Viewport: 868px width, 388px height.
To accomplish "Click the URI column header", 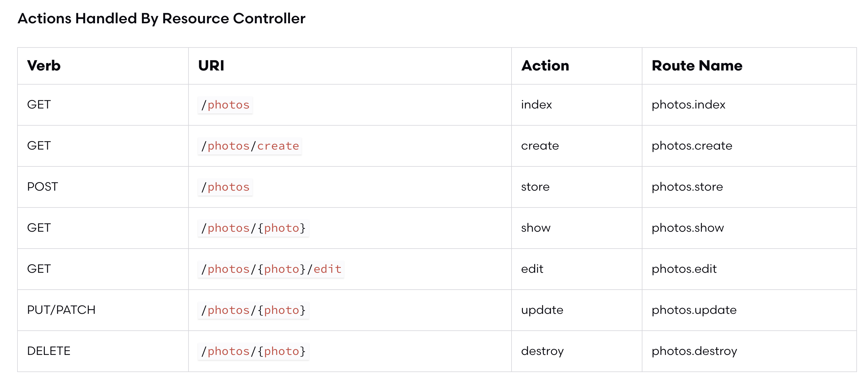I will tap(211, 66).
